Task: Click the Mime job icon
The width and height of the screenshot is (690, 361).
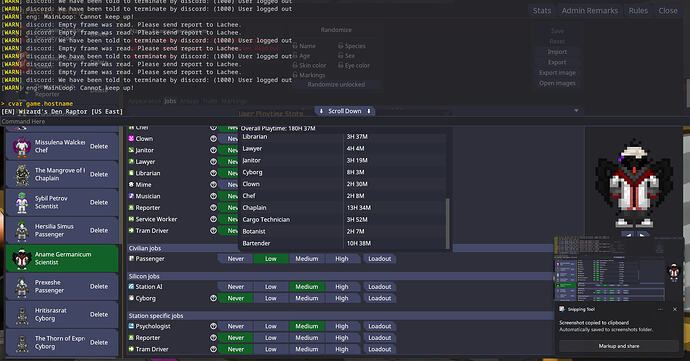Action: click(131, 184)
